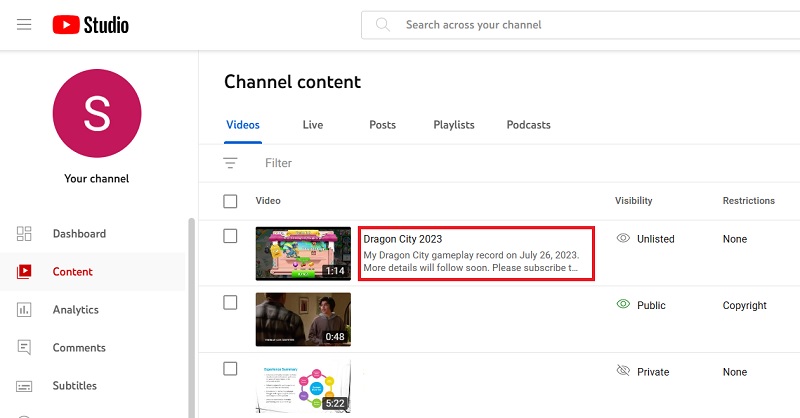Click the Copyright restriction link
The image size is (800, 418).
tap(744, 305)
